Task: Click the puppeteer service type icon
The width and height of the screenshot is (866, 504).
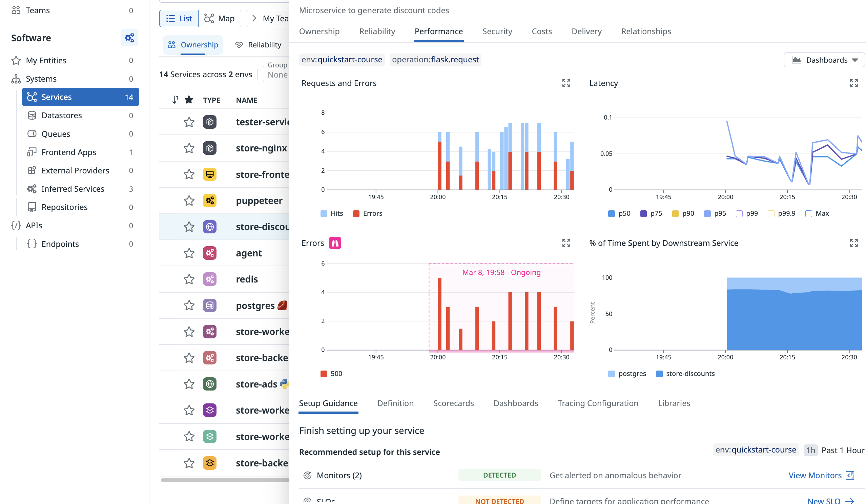Action: tap(209, 200)
